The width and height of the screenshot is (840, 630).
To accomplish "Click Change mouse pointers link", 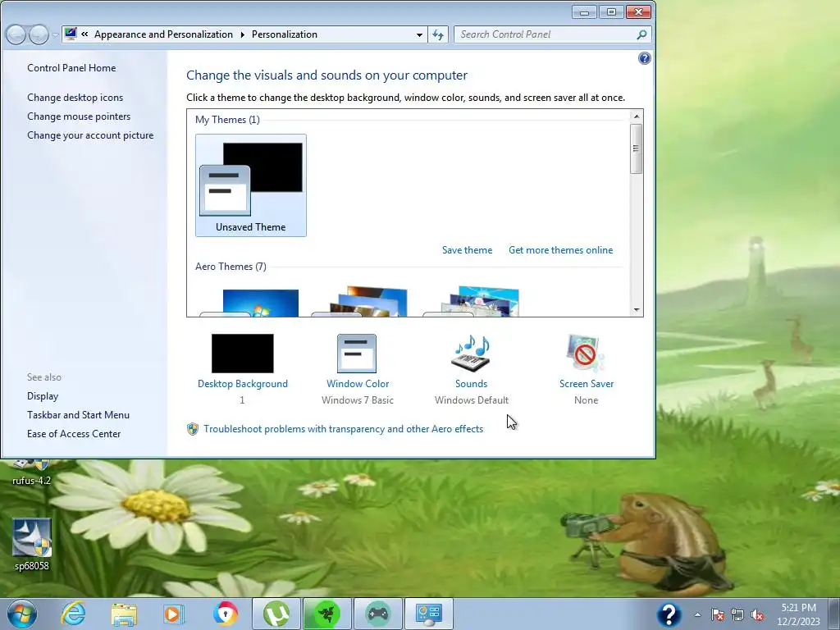I will tap(79, 116).
